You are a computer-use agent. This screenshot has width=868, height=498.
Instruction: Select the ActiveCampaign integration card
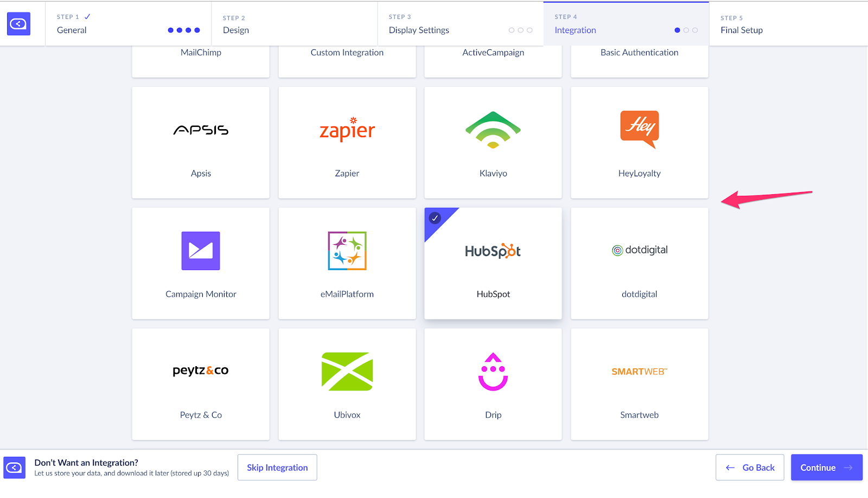[493, 61]
